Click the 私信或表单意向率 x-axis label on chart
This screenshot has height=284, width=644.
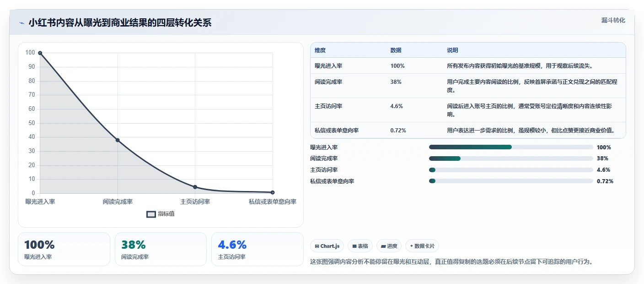click(273, 202)
